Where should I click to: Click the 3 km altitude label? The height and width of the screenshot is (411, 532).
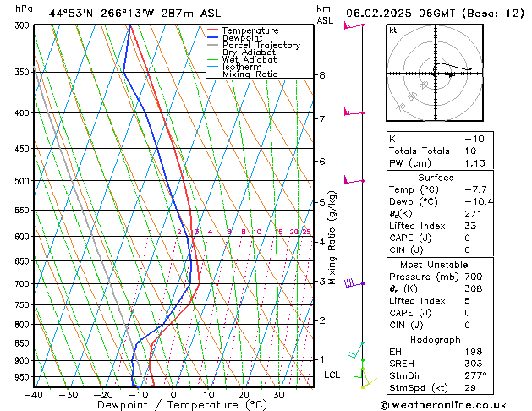point(322,281)
